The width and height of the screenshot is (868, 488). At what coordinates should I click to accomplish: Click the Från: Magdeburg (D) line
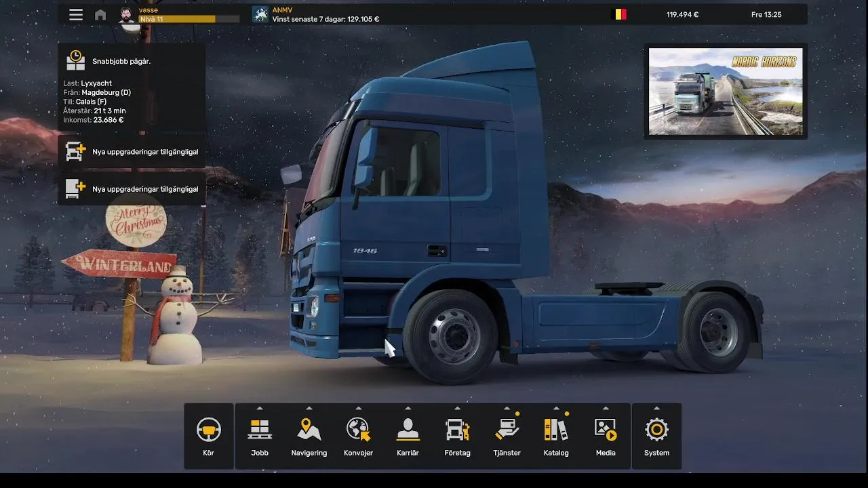pos(97,92)
